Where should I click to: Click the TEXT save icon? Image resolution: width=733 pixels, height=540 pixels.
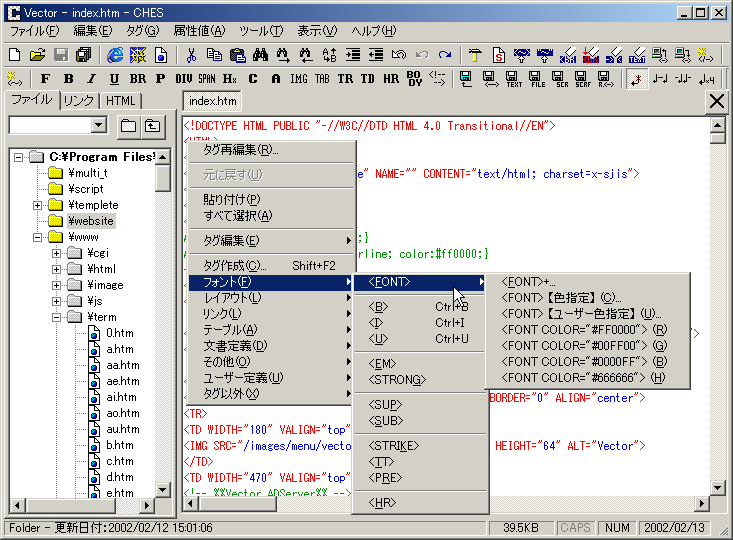[x=513, y=79]
